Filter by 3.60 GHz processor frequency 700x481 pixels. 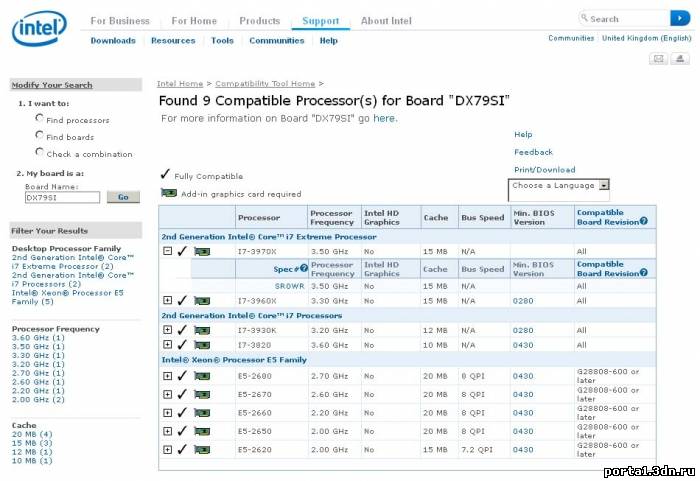click(38, 338)
